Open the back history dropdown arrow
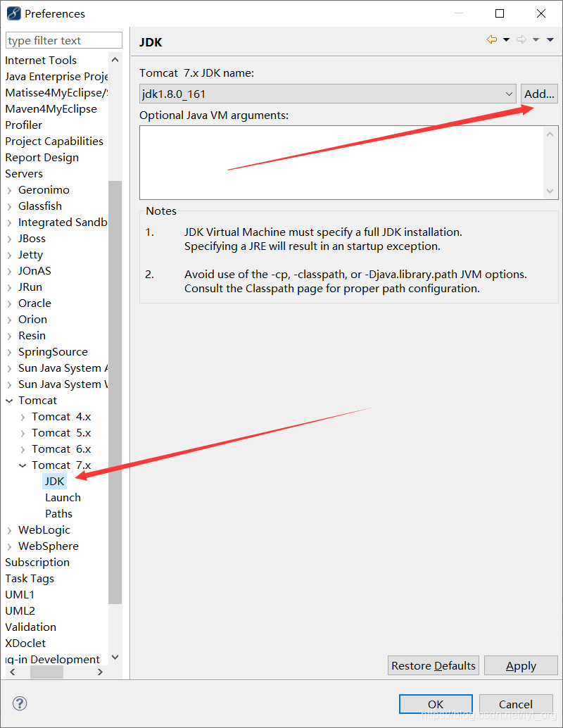 pos(507,40)
